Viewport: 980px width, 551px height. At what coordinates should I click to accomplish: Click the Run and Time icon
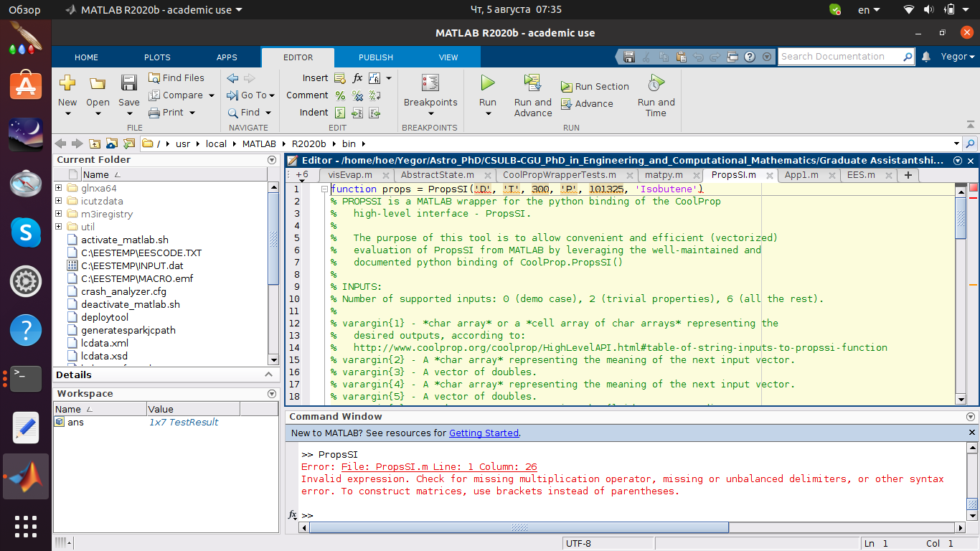[655, 83]
